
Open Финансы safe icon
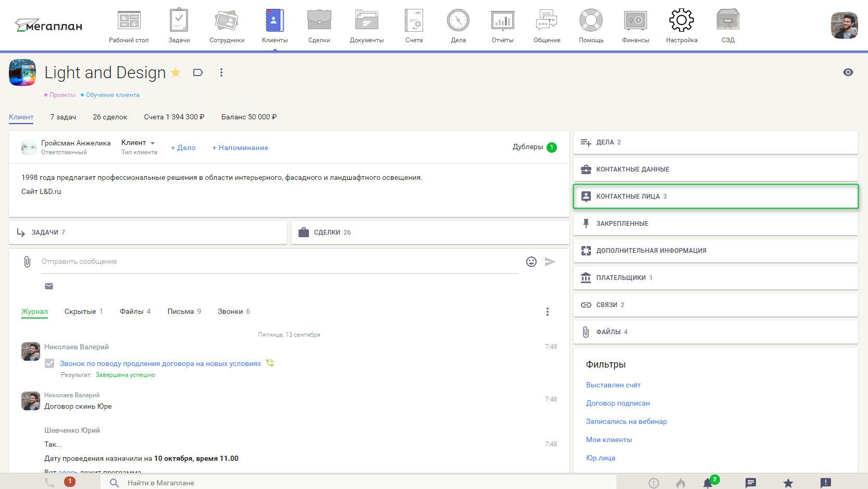pos(635,20)
